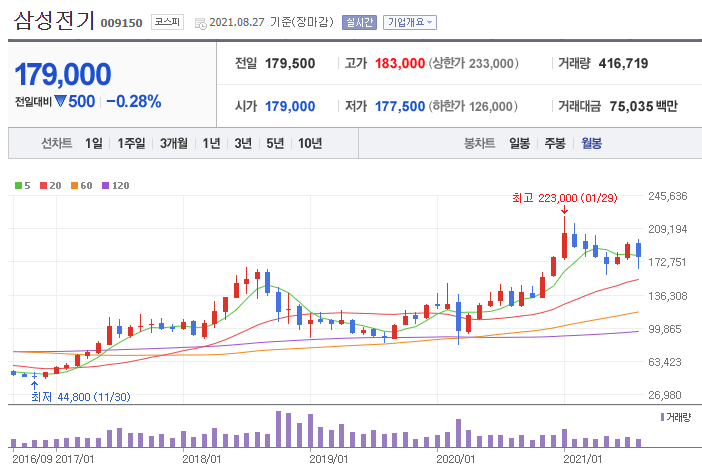Screen dimensions: 702x473
Task: Click the 최고 223,000 (01/29) chart marker
Action: (565, 198)
